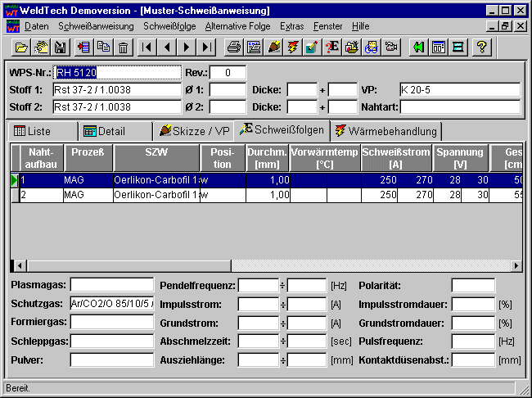532x398 pixels.
Task: Click the Schweißstrom column header
Action: (395, 157)
